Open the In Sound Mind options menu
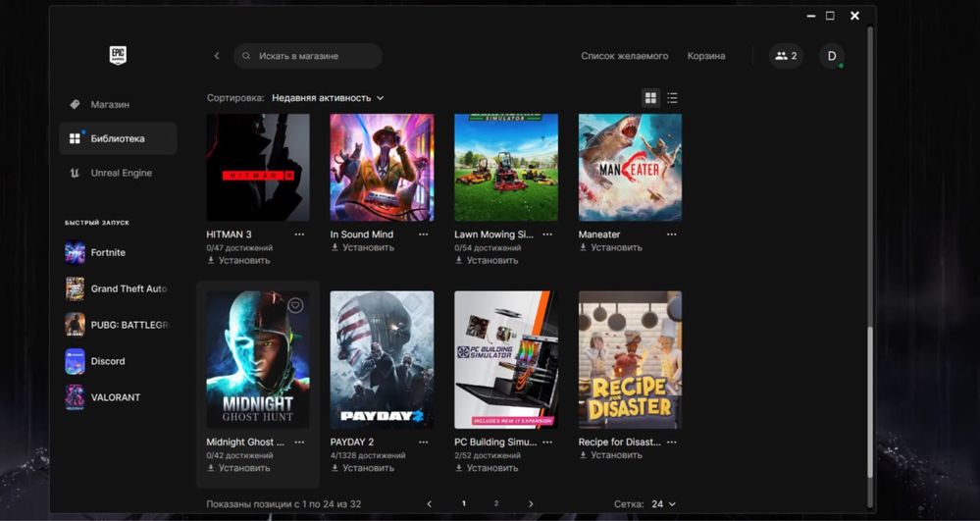The image size is (980, 521). pyautogui.click(x=423, y=234)
